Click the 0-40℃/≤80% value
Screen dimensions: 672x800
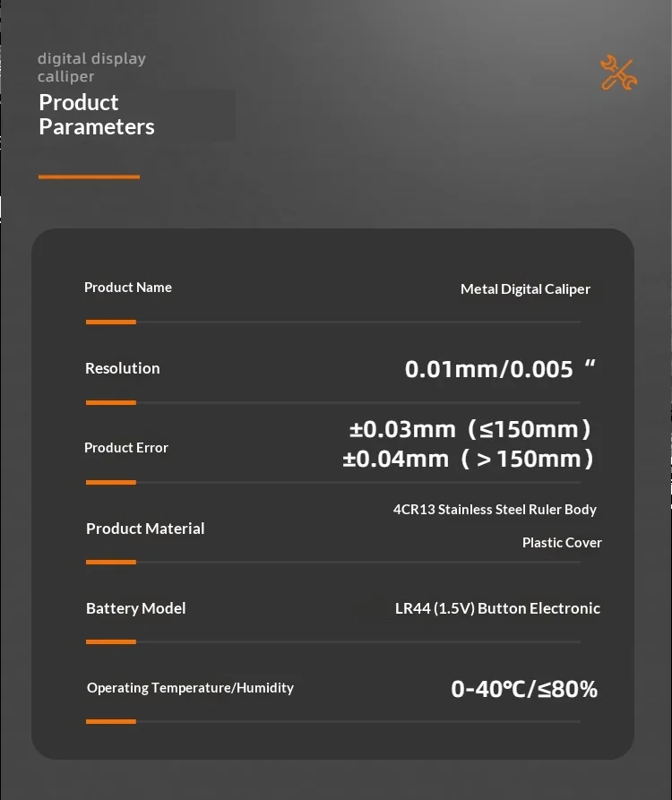524,689
